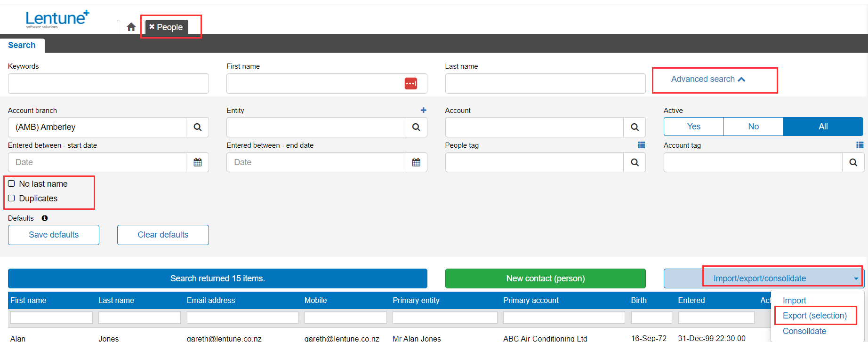868x342 pixels.
Task: Open People tag list icon
Action: coord(641,145)
